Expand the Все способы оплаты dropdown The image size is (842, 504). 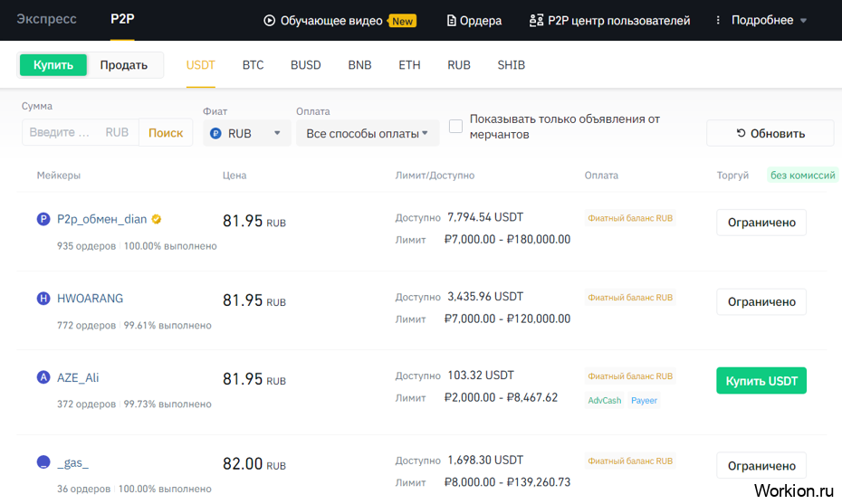tap(368, 133)
